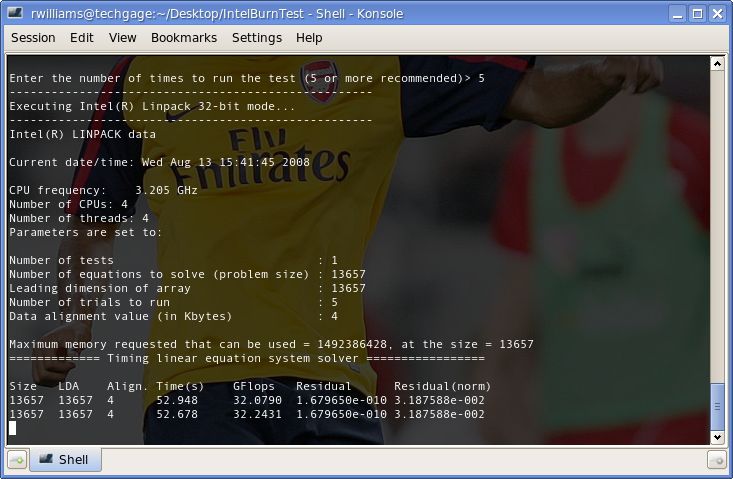The image size is (733, 479).
Task: Click the scrollbar up arrow
Action: pos(718,63)
